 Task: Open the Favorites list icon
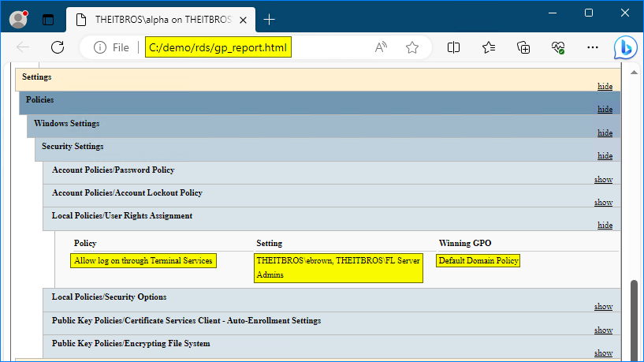(489, 47)
